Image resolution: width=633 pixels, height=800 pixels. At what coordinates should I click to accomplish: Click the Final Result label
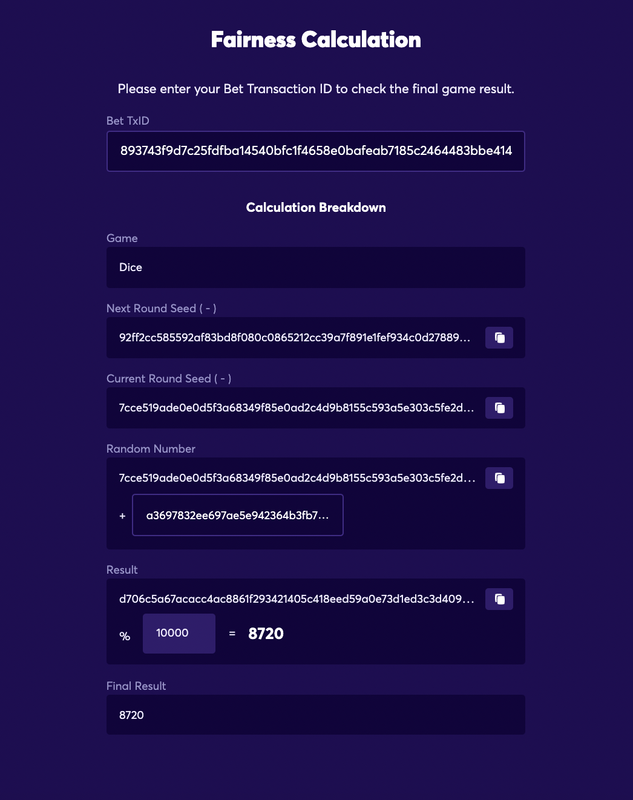[x=136, y=686]
